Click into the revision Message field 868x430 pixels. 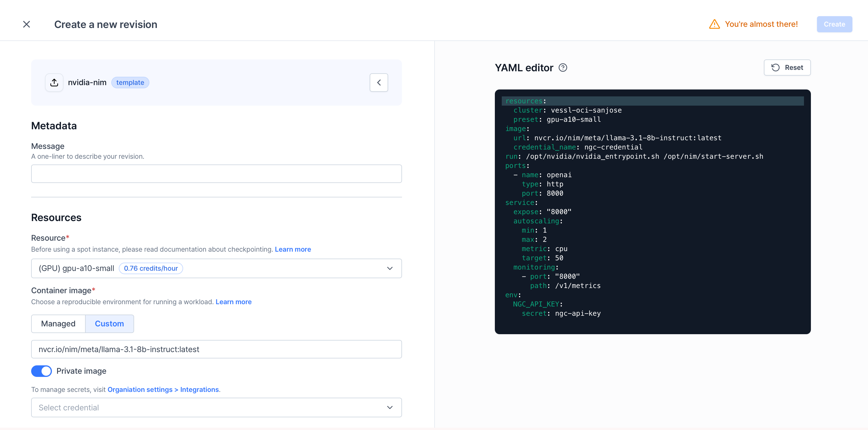click(x=216, y=174)
